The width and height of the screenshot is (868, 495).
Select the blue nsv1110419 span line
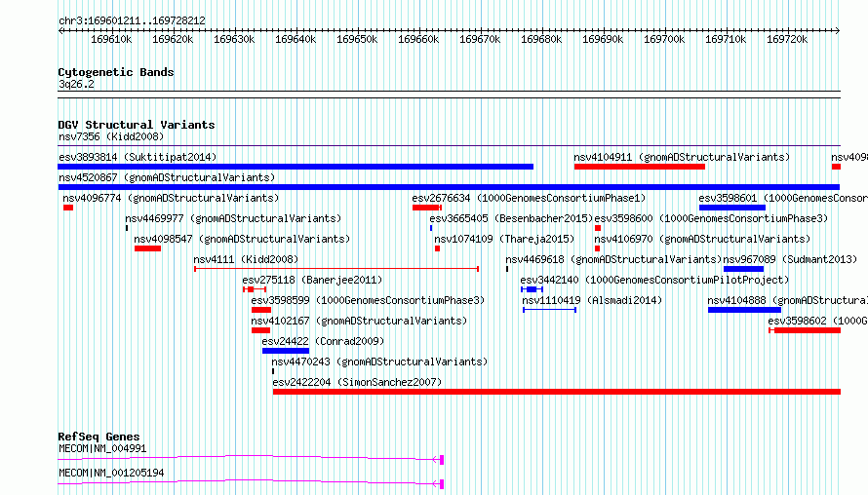(550, 310)
